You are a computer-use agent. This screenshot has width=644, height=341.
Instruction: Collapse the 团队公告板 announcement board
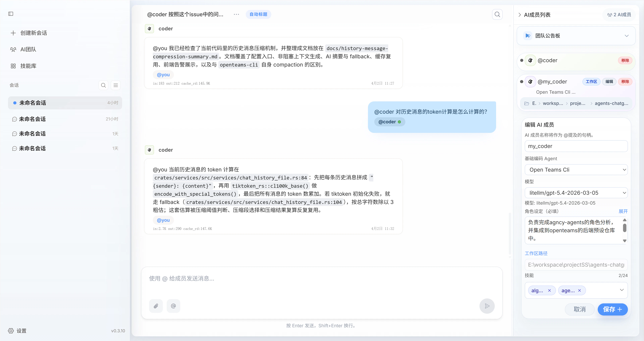click(627, 36)
